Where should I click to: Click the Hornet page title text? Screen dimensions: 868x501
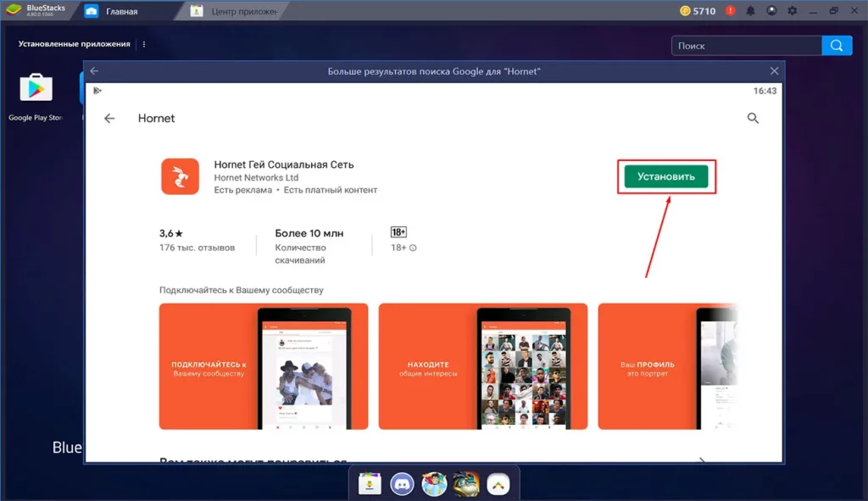[x=156, y=119]
